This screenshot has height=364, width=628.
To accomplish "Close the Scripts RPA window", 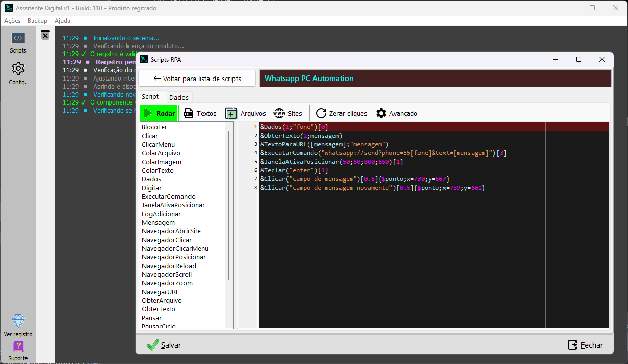I will [x=602, y=59].
